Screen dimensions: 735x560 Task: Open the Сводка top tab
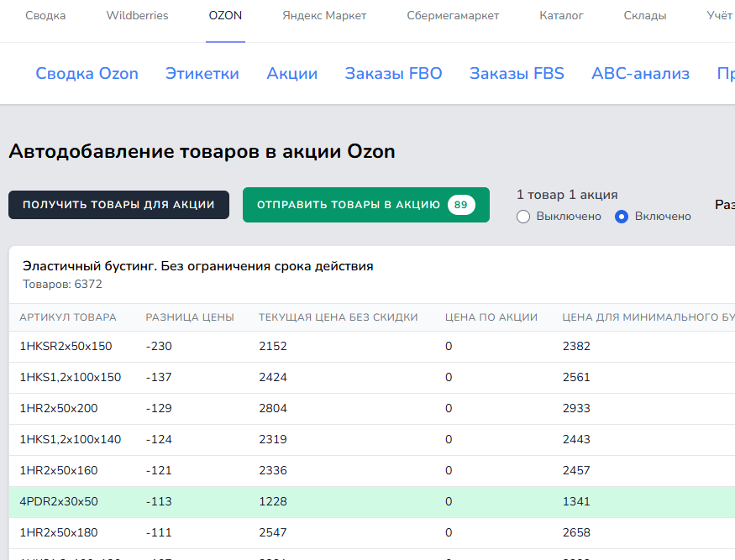(45, 15)
